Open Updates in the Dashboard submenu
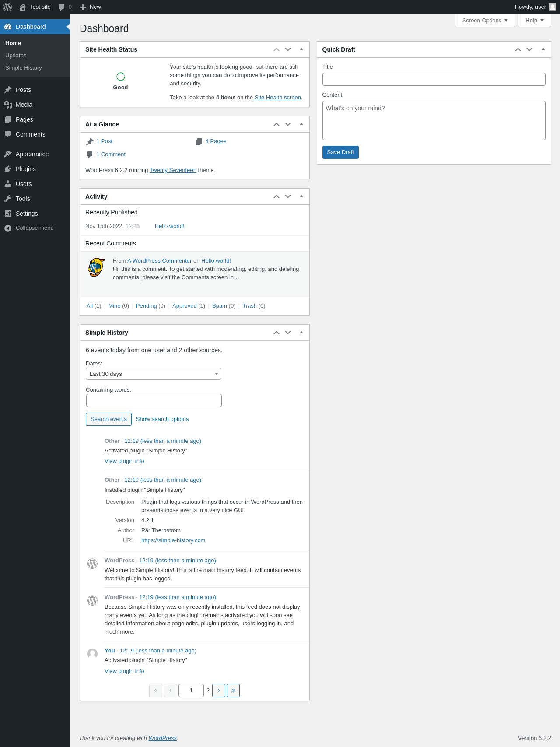Image resolution: width=560 pixels, height=747 pixels. (x=16, y=56)
